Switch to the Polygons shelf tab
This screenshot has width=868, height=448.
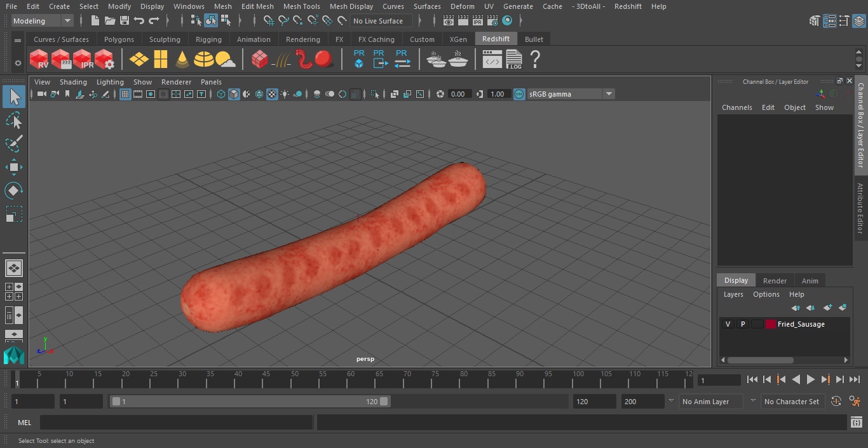119,39
